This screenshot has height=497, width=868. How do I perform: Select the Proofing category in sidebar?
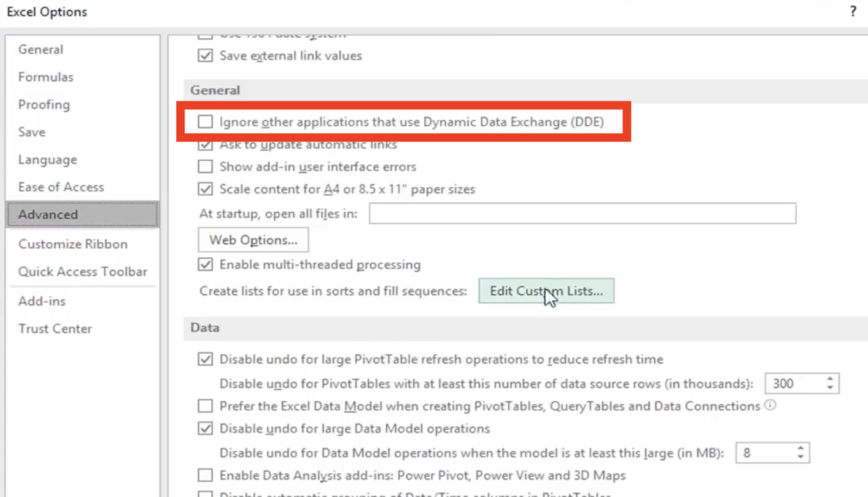click(43, 104)
